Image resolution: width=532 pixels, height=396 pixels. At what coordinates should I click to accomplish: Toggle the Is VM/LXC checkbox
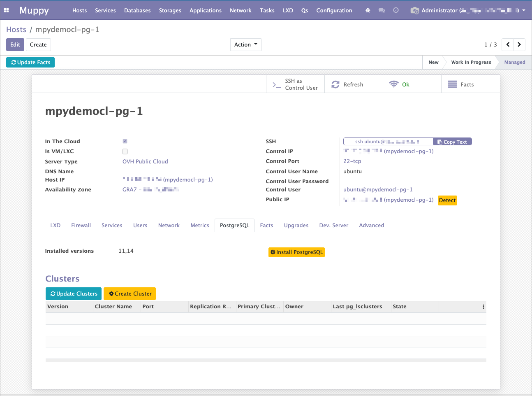click(125, 151)
